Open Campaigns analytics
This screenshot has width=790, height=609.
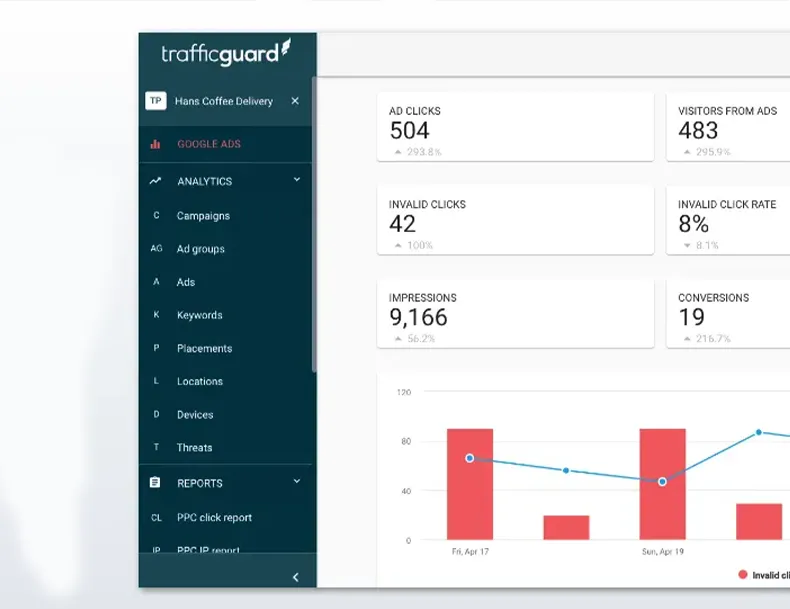(x=203, y=216)
